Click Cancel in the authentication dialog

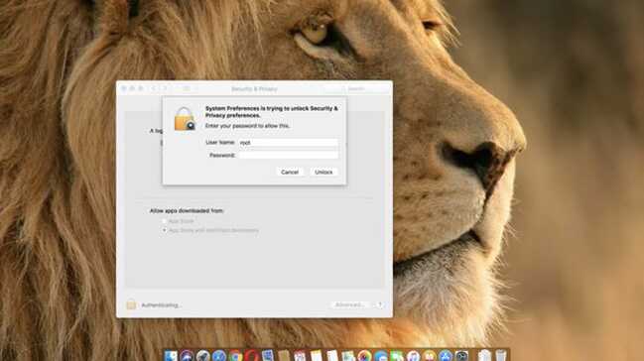click(290, 173)
